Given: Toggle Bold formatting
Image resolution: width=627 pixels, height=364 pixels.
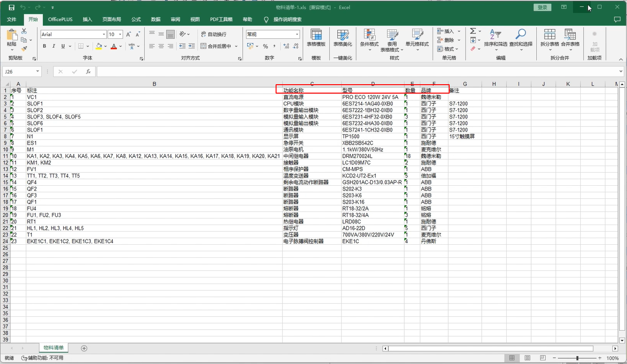Looking at the screenshot, I should pos(44,46).
